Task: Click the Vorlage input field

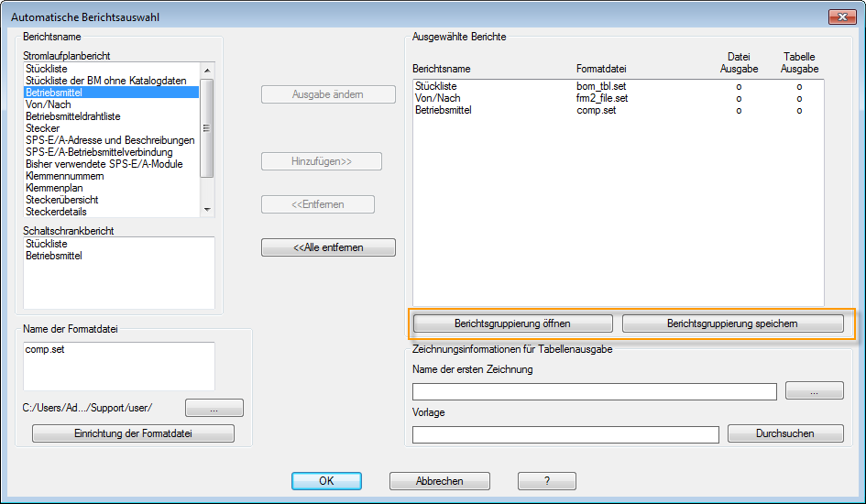Action: tap(565, 434)
